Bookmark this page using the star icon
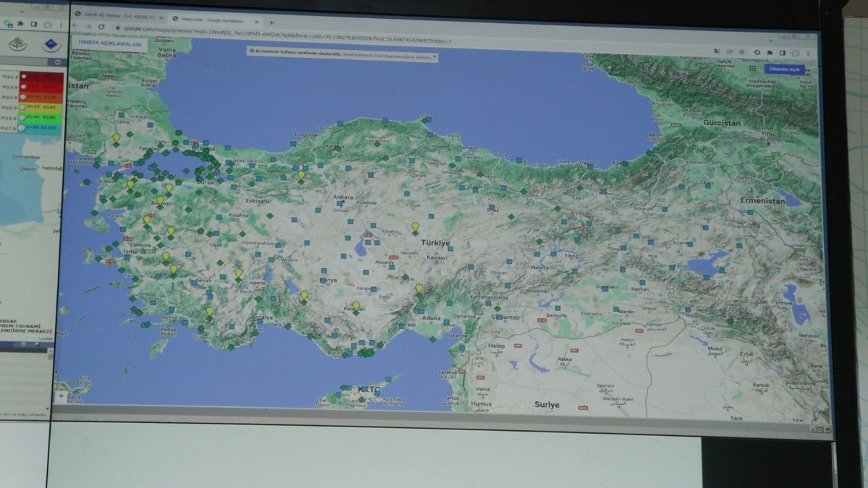This screenshot has width=868, height=488. [x=741, y=52]
